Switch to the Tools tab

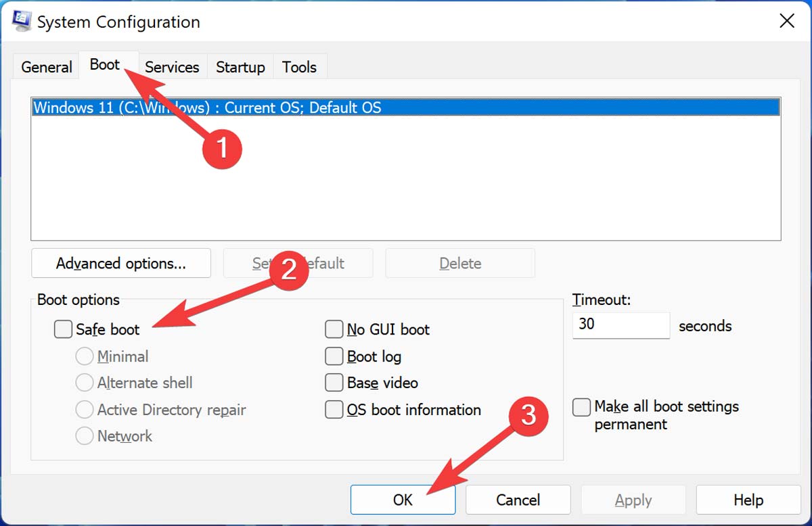[x=300, y=66]
